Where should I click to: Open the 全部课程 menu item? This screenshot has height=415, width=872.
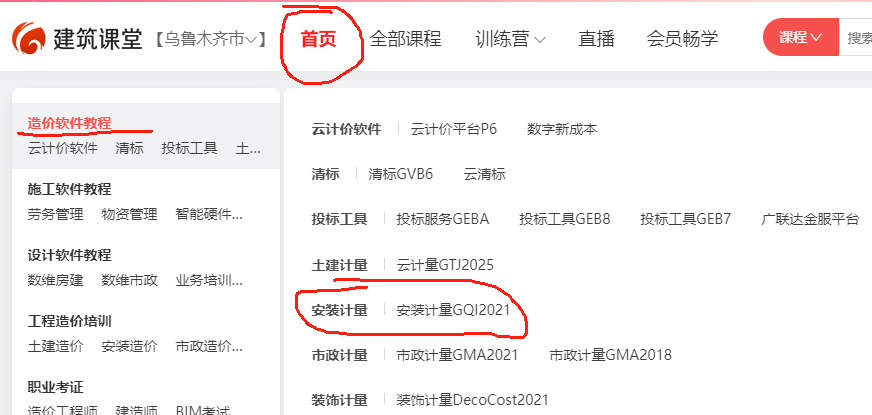click(x=405, y=39)
